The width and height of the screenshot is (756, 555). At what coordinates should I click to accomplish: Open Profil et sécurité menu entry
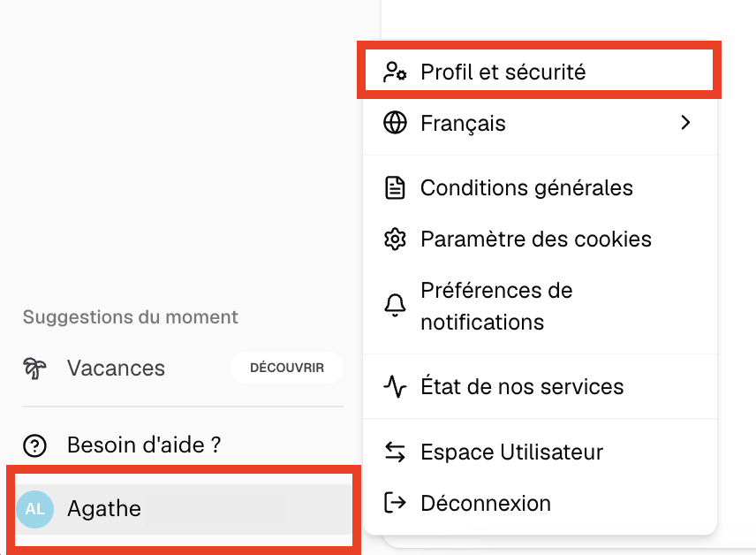[x=503, y=72]
